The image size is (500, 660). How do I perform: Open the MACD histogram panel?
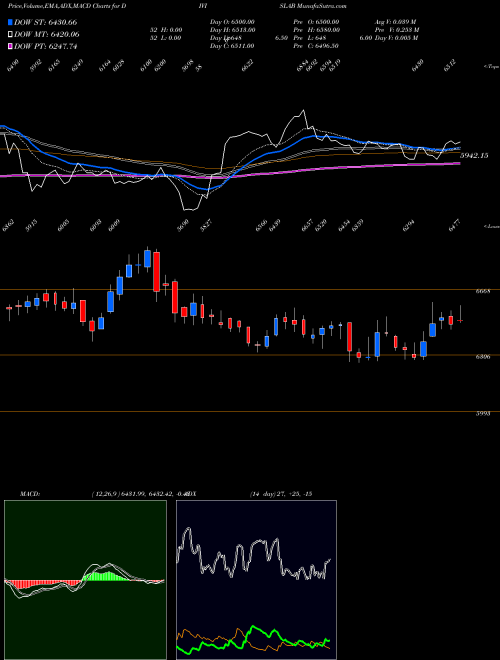85,580
